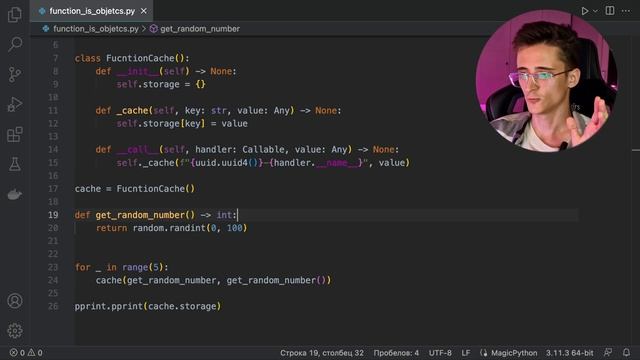Open errors and warnings problems indicator

(x=26, y=353)
